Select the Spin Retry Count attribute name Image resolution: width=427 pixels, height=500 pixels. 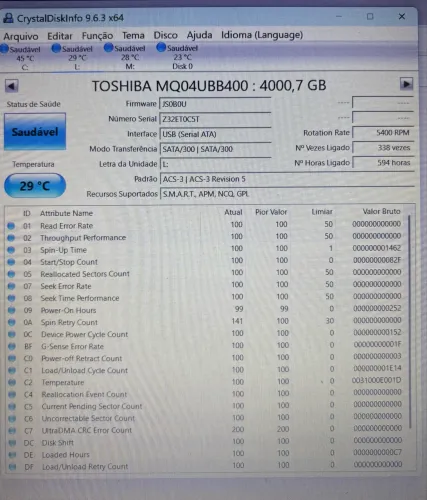(x=69, y=322)
